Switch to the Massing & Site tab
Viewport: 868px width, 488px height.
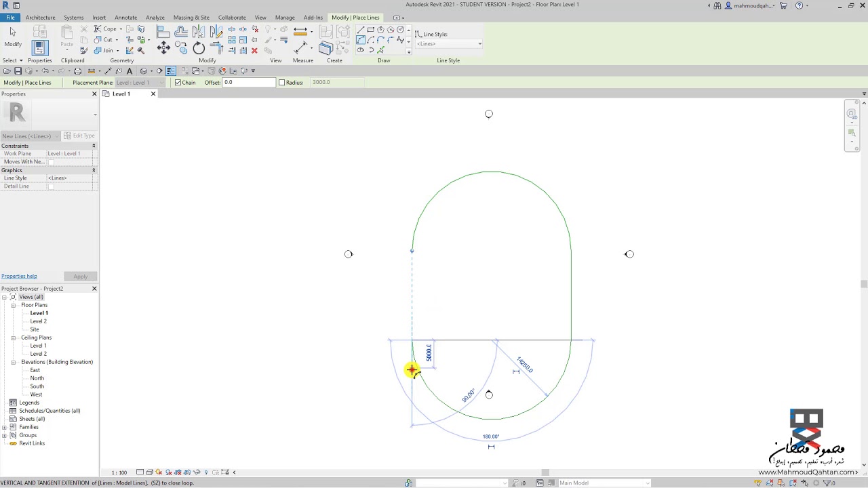click(191, 18)
